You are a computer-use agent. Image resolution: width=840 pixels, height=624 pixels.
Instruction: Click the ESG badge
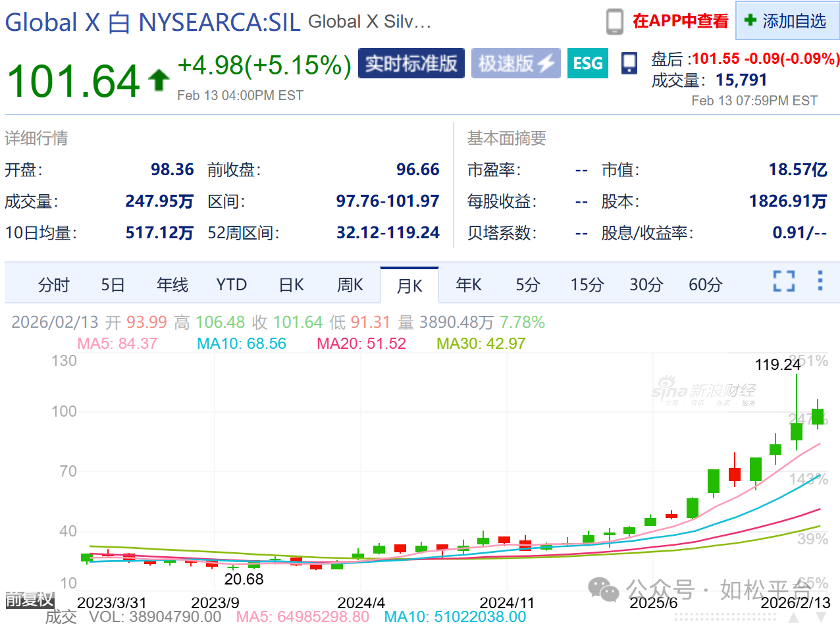coord(588,63)
